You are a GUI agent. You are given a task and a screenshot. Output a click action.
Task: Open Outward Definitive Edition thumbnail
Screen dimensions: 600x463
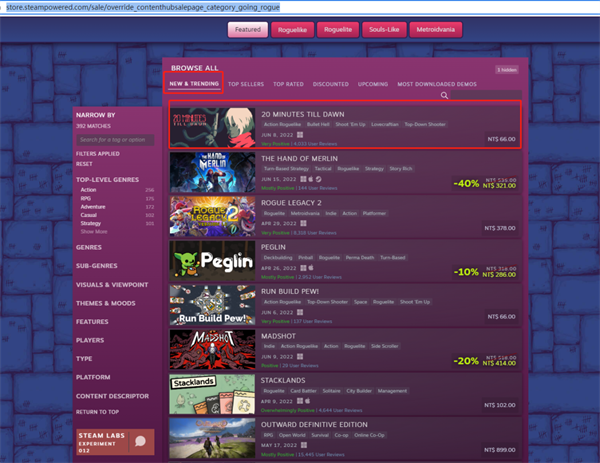click(x=212, y=438)
